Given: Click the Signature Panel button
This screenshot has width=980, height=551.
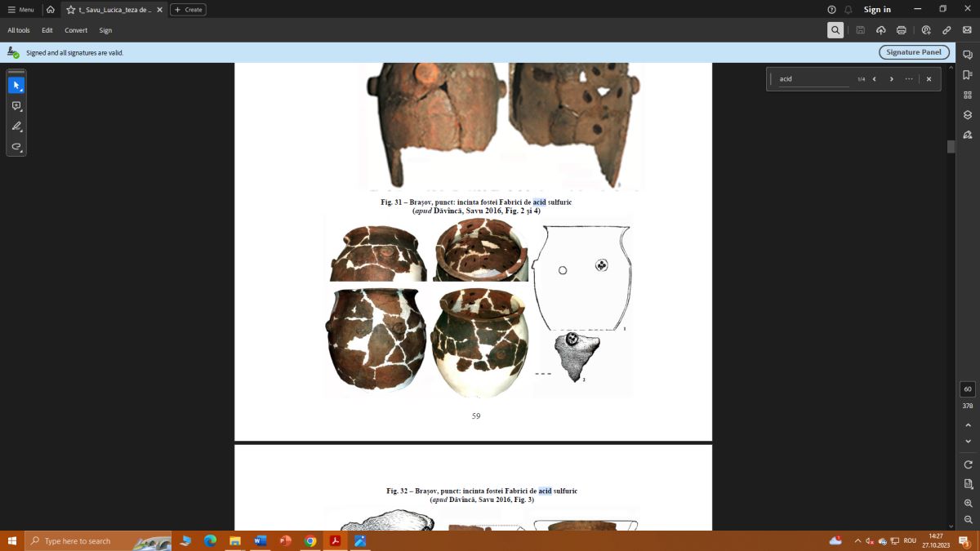Looking at the screenshot, I should click(x=914, y=52).
